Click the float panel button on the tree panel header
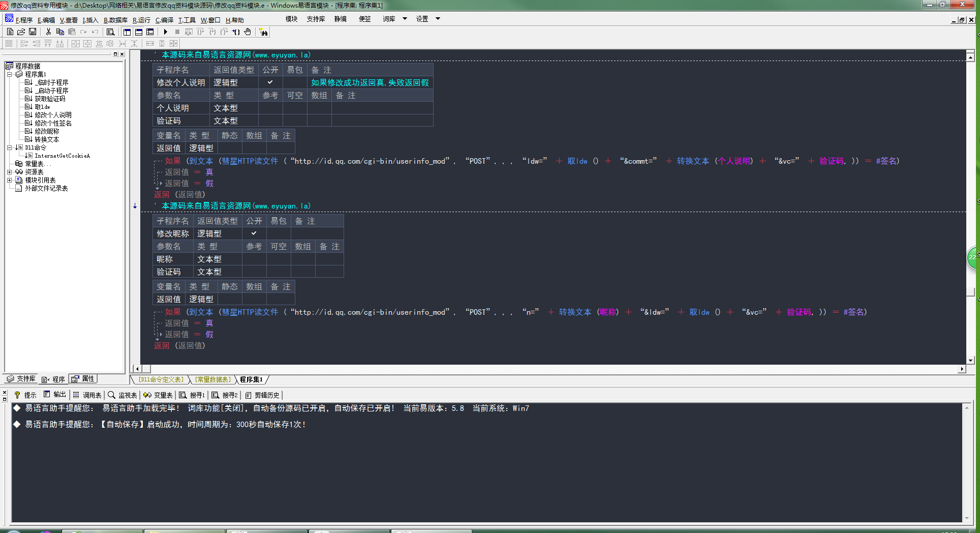 (x=115, y=54)
